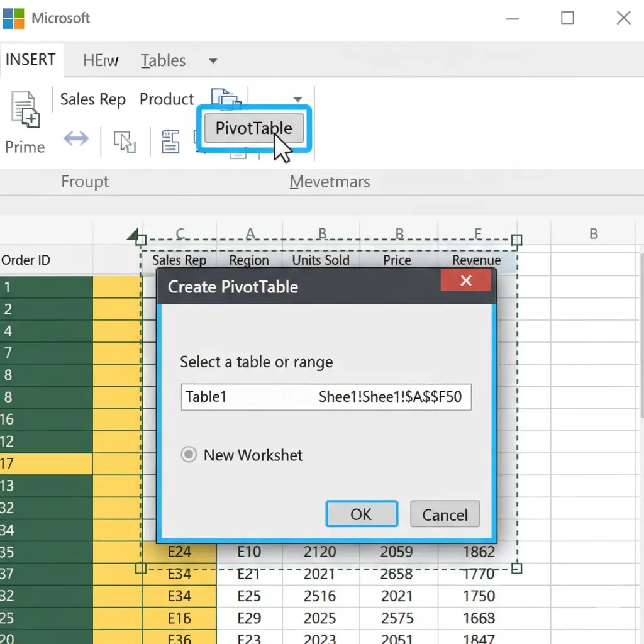Viewport: 644px width, 644px height.
Task: Switch to the INSERT ribbon tab
Action: click(30, 60)
